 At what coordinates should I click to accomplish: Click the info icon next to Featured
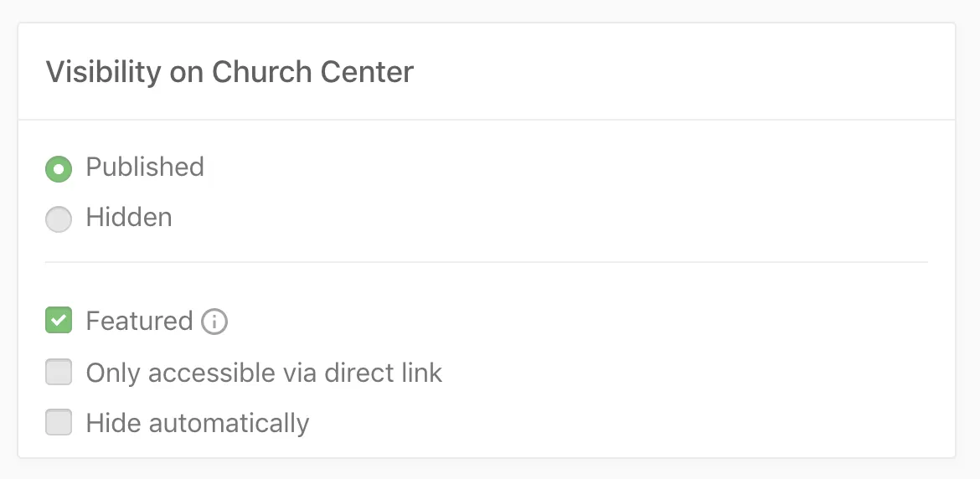(x=214, y=322)
